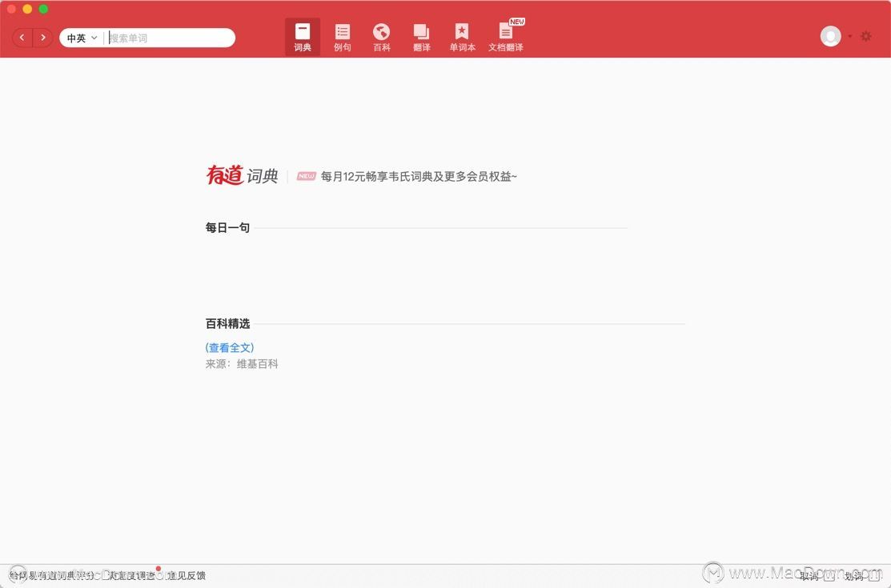The image size is (891, 588).
Task: Focus the 搜索单词 search field
Action: [x=171, y=38]
